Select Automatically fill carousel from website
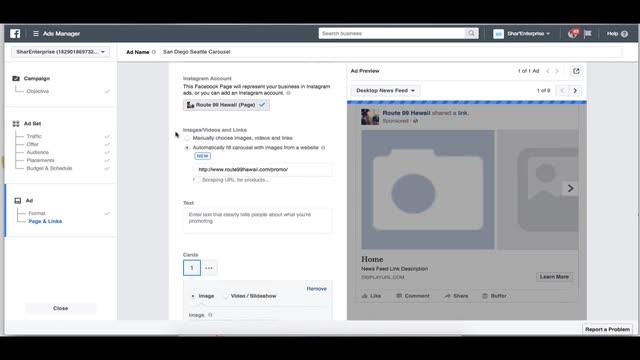 point(187,148)
